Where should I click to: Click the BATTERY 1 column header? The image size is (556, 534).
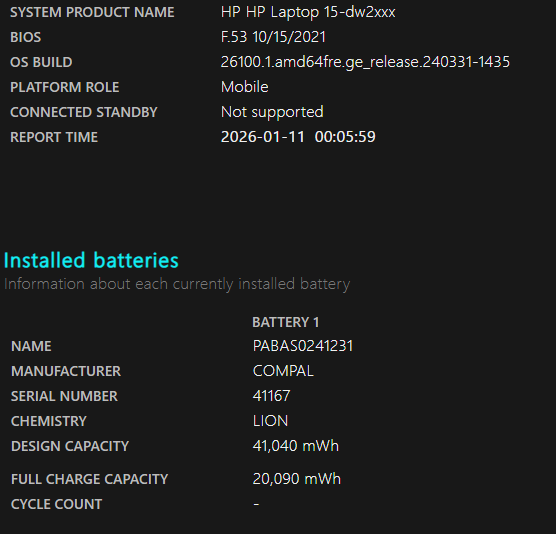[285, 322]
